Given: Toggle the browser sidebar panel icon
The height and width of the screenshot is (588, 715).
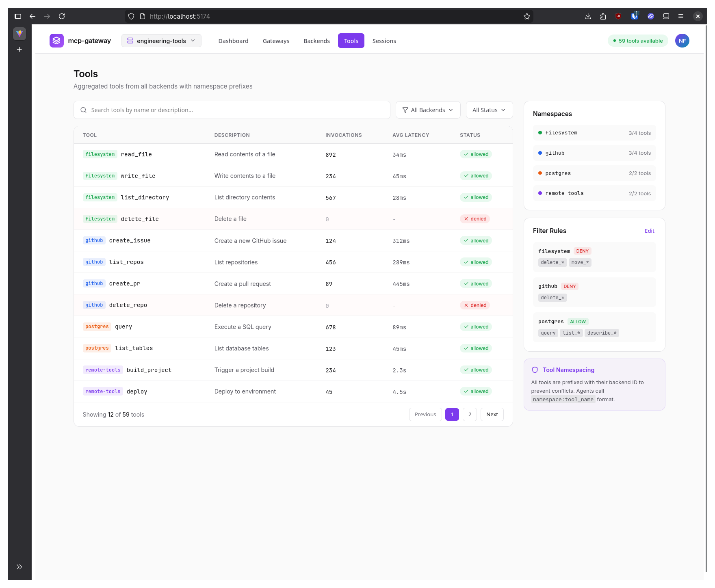Looking at the screenshot, I should pos(18,16).
